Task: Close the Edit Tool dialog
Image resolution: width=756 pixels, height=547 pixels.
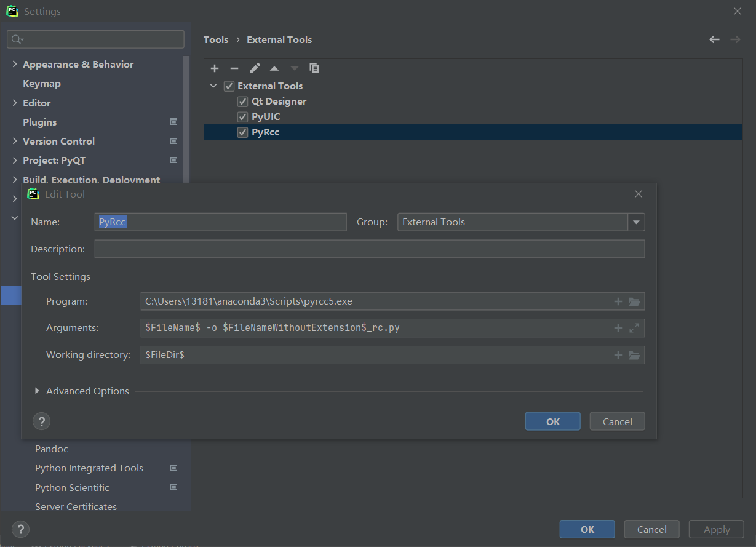Action: pyautogui.click(x=639, y=194)
